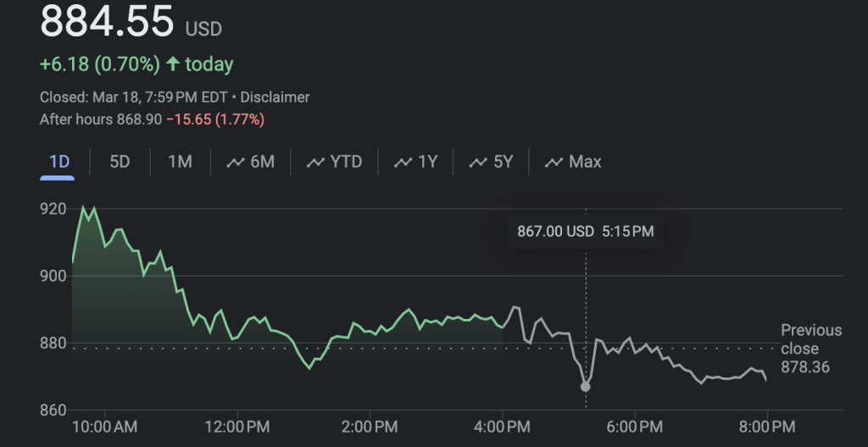
Task: Click the 10:00 AM label on time axis
Action: coord(103,424)
